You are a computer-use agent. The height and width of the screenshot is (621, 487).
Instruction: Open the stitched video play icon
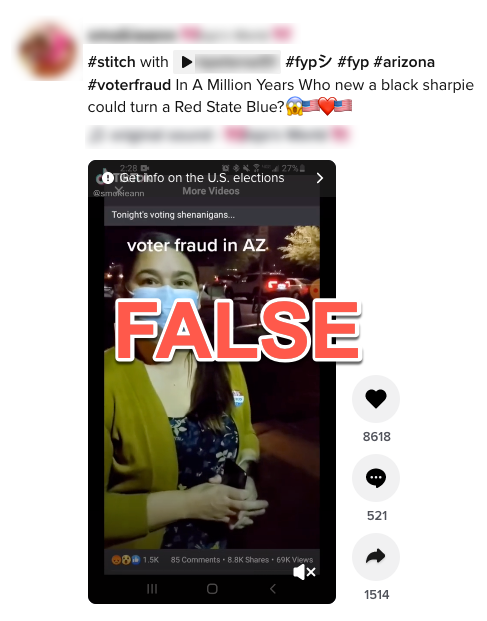186,62
